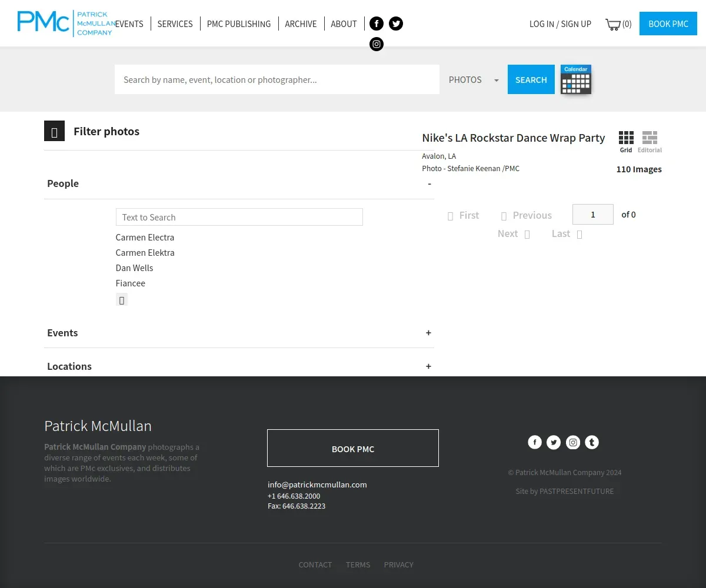Image resolution: width=706 pixels, height=588 pixels.
Task: Click the 110 Images count
Action: tap(639, 169)
